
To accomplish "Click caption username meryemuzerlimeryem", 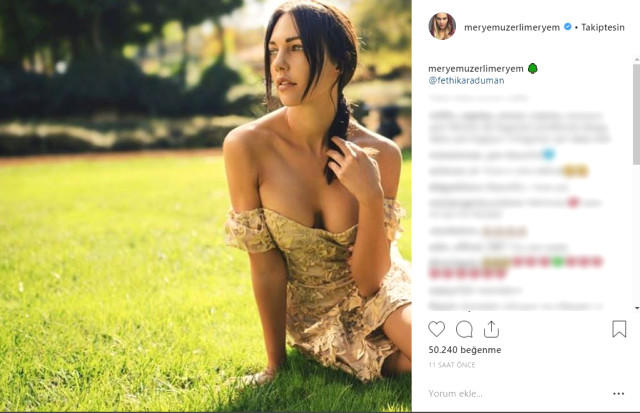I will pyautogui.click(x=476, y=69).
